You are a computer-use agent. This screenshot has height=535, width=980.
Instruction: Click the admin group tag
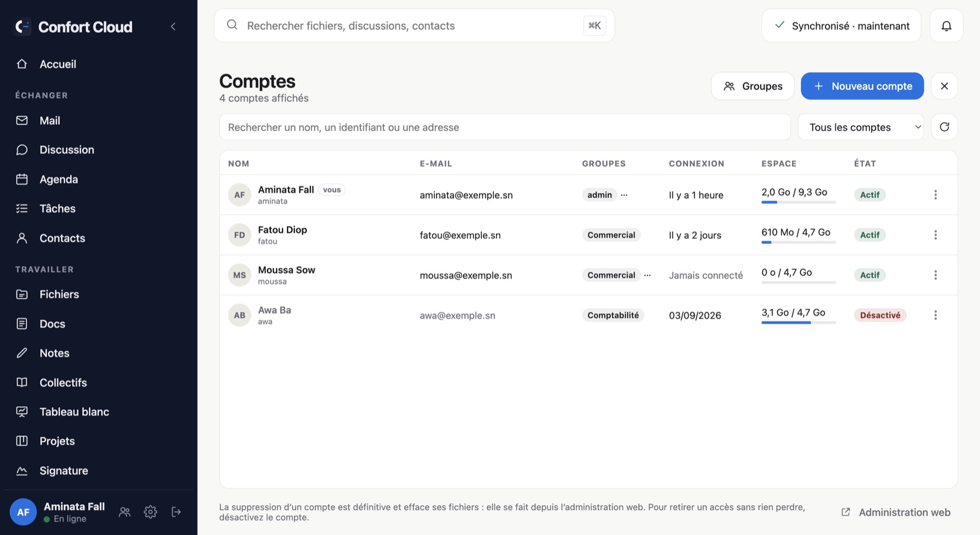pos(599,195)
